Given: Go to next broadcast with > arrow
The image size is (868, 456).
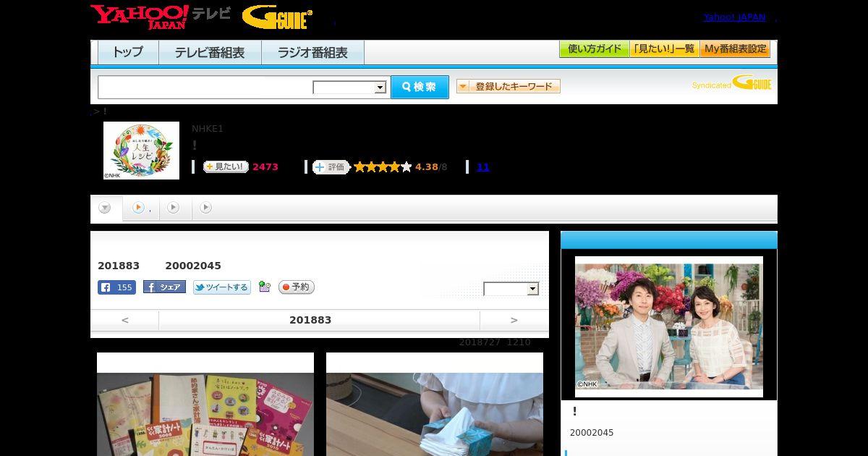Looking at the screenshot, I should (514, 320).
